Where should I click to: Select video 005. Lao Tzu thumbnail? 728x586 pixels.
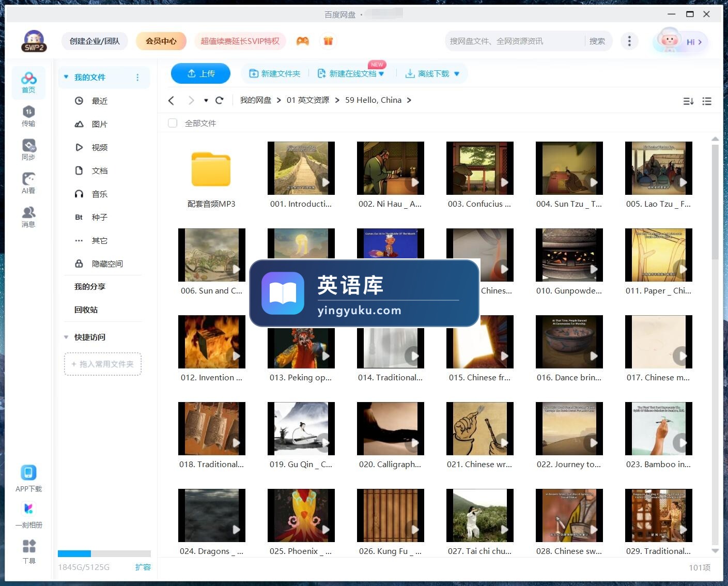pyautogui.click(x=659, y=168)
